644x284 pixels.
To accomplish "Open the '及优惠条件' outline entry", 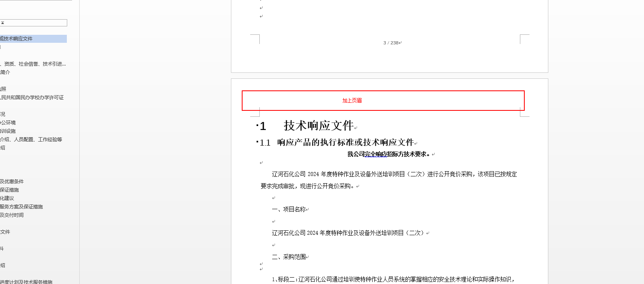I will (12, 182).
